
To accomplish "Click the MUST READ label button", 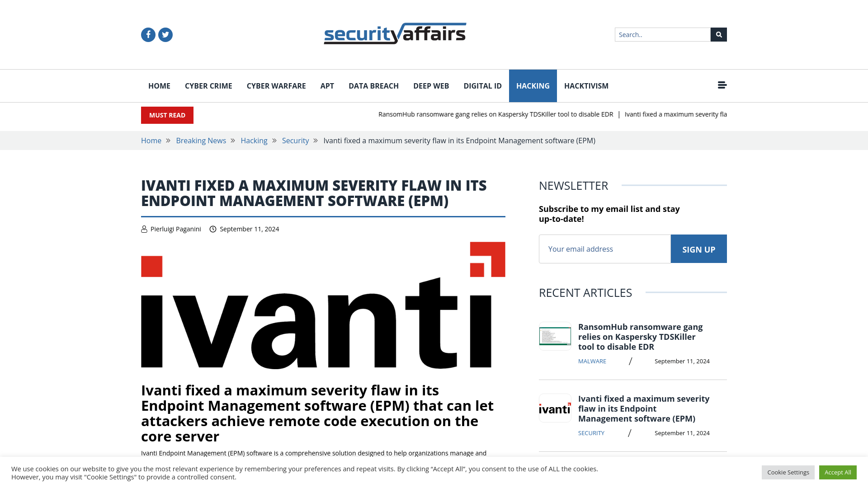I will point(167,115).
